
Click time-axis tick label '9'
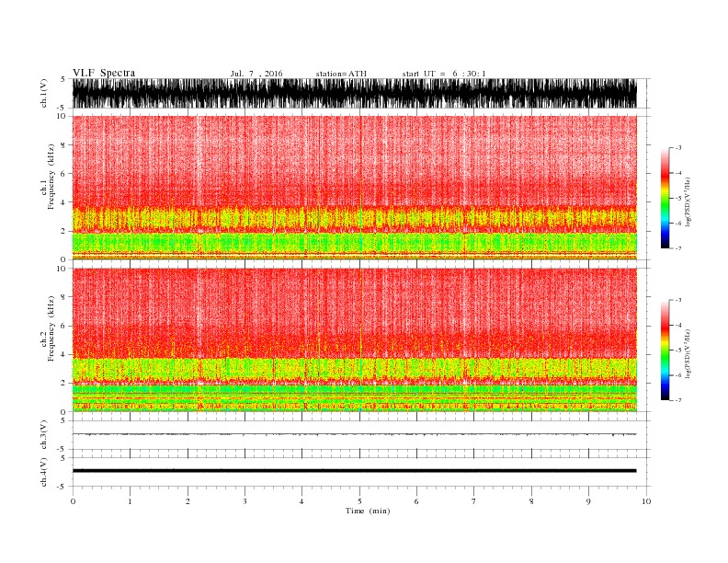(x=588, y=501)
